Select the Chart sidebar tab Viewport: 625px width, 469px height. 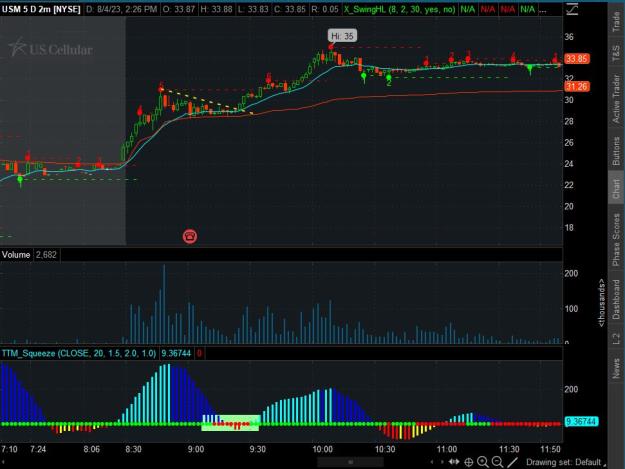[616, 189]
